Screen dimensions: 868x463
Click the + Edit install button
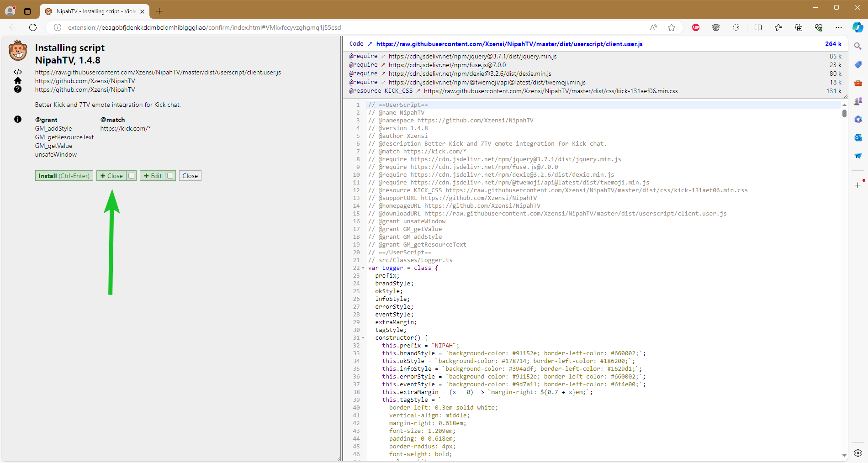153,176
